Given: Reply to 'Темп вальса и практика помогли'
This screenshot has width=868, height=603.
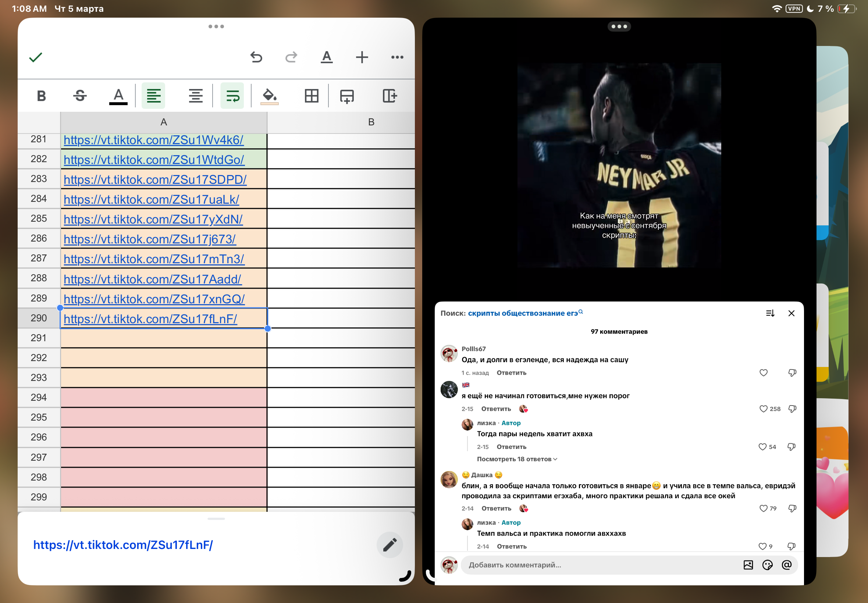Looking at the screenshot, I should coord(512,546).
